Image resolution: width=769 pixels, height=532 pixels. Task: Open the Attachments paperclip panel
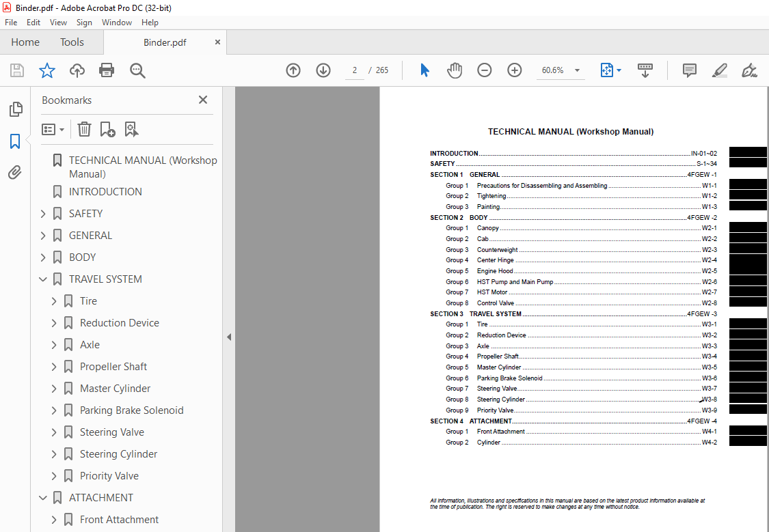click(x=15, y=172)
